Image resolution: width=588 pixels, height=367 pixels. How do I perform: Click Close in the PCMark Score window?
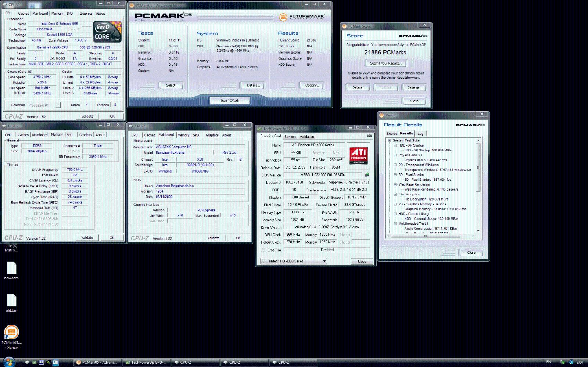[414, 101]
